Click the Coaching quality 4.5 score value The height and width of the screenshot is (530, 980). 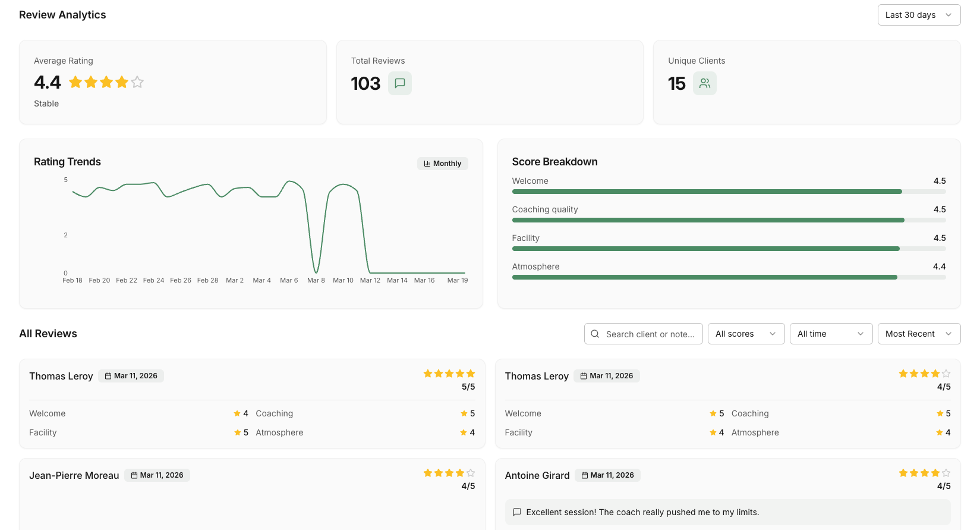[940, 209]
